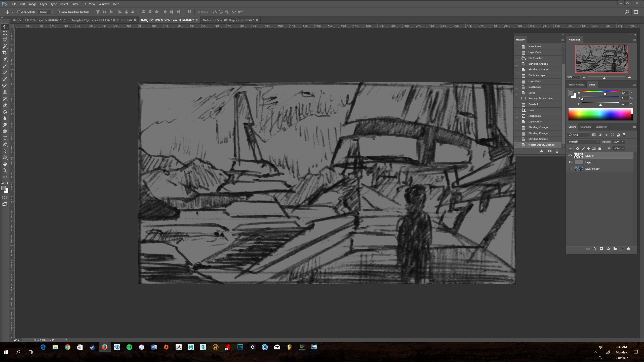
Task: Click the Levels history state
Action: (538, 93)
